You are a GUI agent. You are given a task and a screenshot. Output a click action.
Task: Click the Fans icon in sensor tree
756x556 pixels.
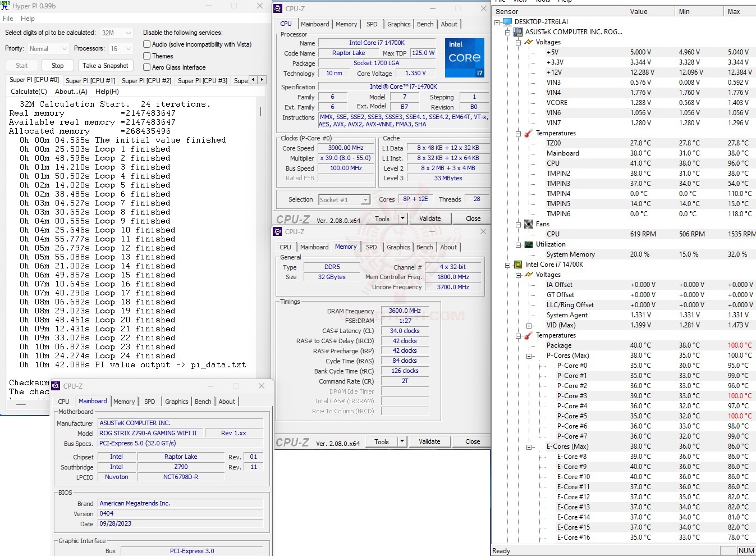tap(529, 224)
